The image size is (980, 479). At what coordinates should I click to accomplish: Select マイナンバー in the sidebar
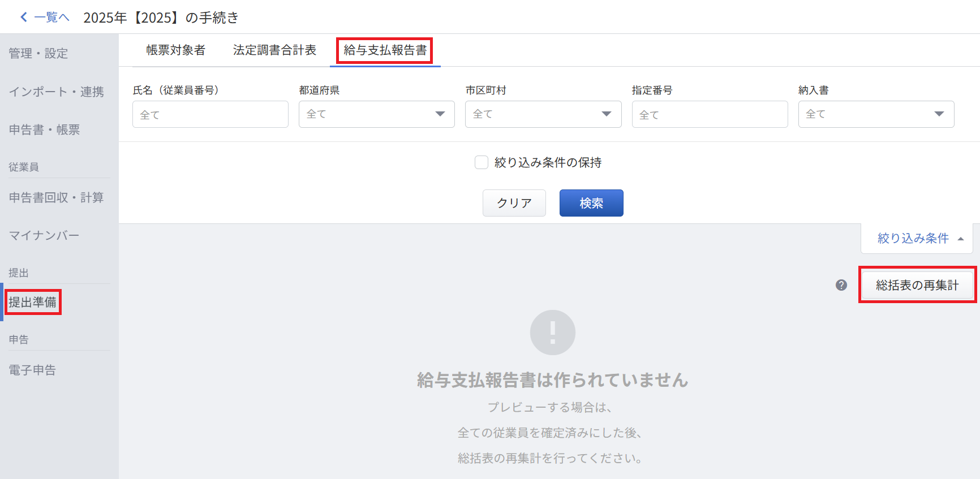(x=44, y=235)
